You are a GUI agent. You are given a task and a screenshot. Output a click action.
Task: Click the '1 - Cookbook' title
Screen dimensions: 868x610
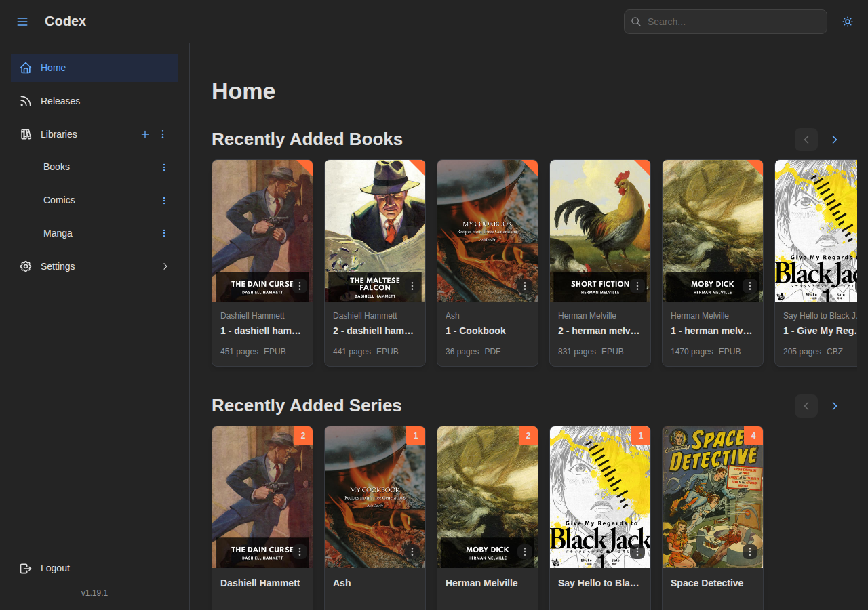coord(476,331)
